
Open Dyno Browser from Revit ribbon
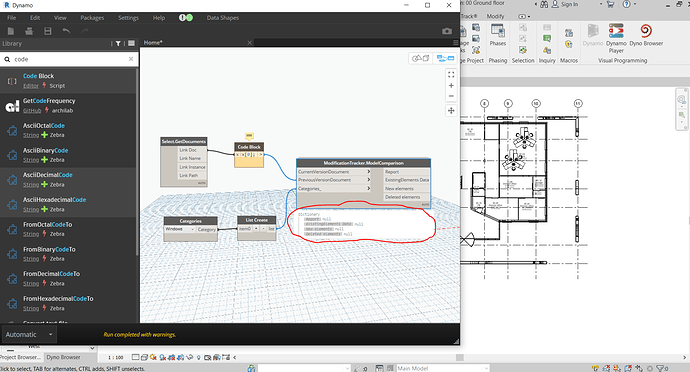click(x=646, y=35)
